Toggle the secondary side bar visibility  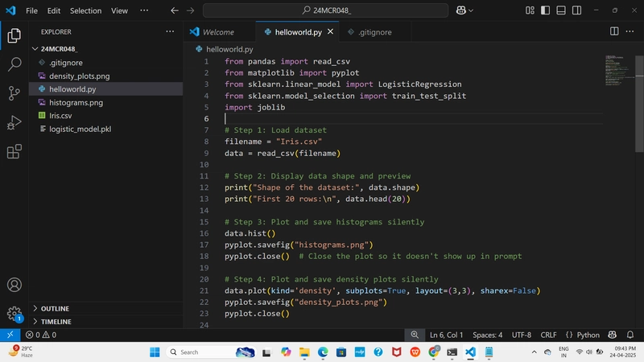pyautogui.click(x=576, y=10)
